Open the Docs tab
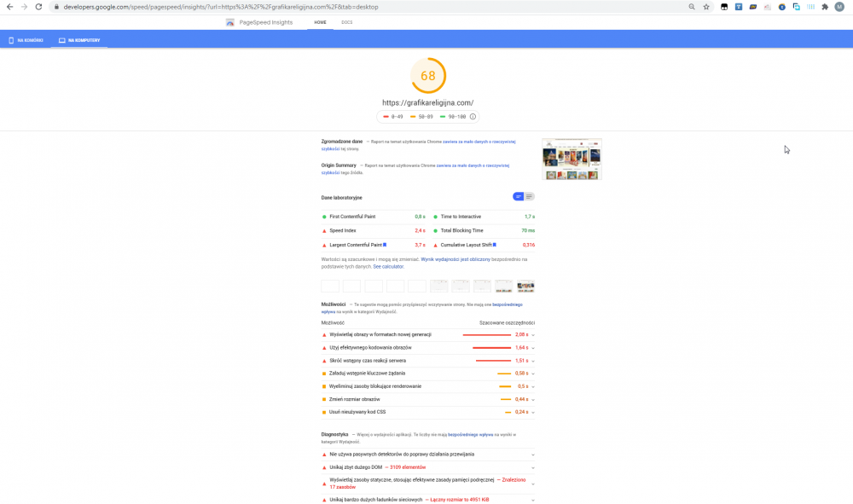The height and width of the screenshot is (504, 853). pos(346,22)
